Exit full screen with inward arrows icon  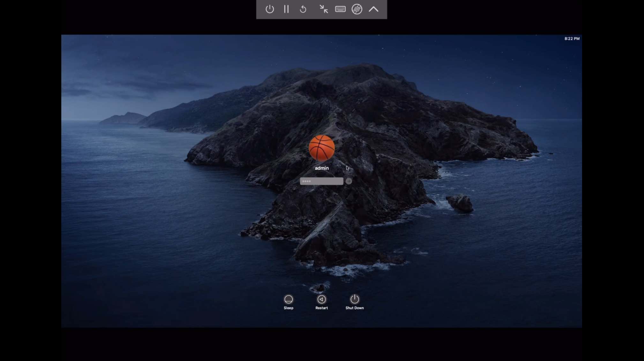pyautogui.click(x=324, y=9)
